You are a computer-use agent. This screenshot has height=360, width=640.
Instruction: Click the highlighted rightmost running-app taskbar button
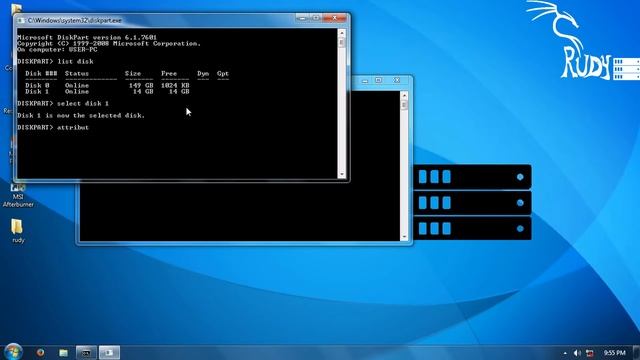pos(109,353)
